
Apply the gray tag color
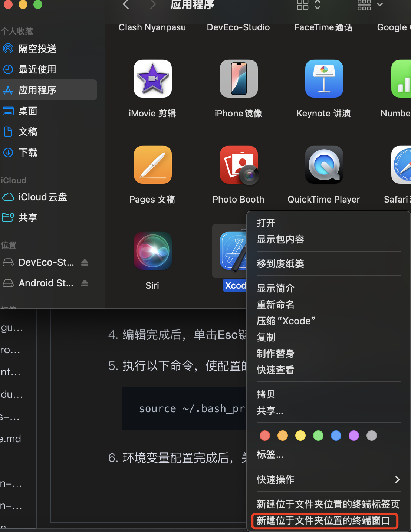pos(372,436)
